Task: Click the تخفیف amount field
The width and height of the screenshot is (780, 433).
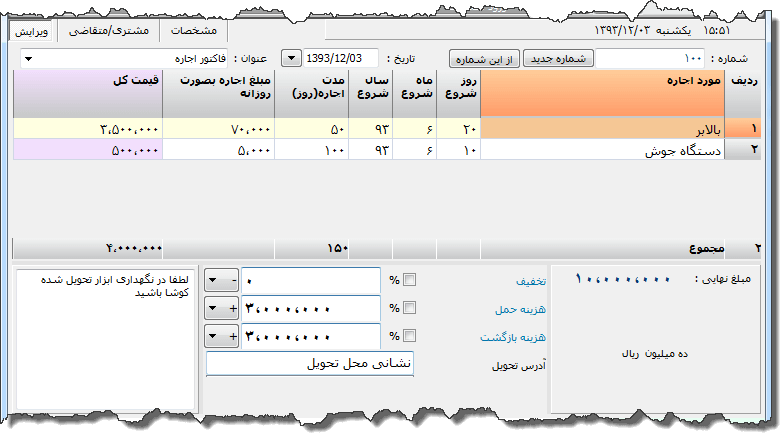Action: pyautogui.click(x=311, y=281)
